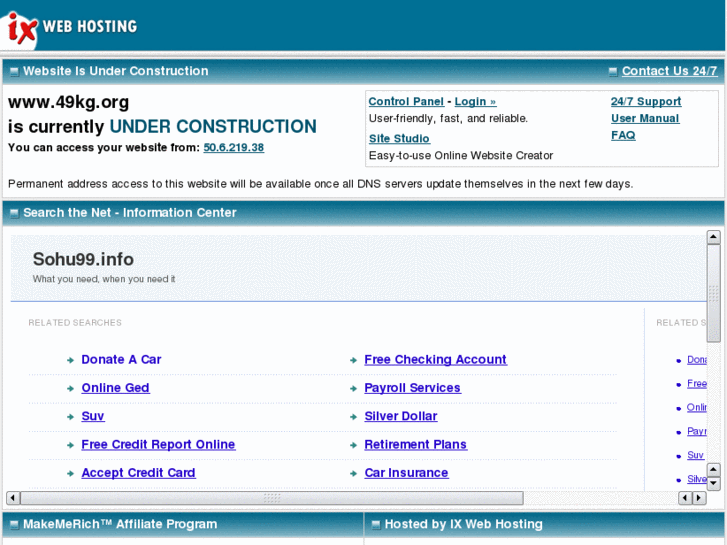Open the Suv search link
Viewport: 727px width, 545px height.
93,416
